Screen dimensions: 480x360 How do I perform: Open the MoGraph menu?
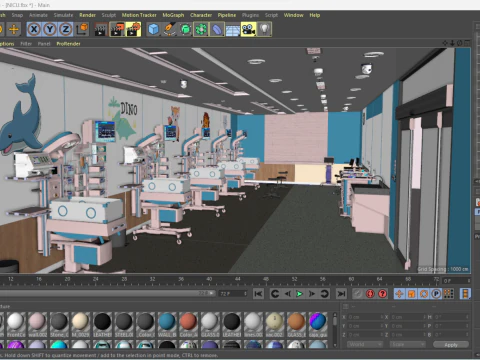[173, 15]
